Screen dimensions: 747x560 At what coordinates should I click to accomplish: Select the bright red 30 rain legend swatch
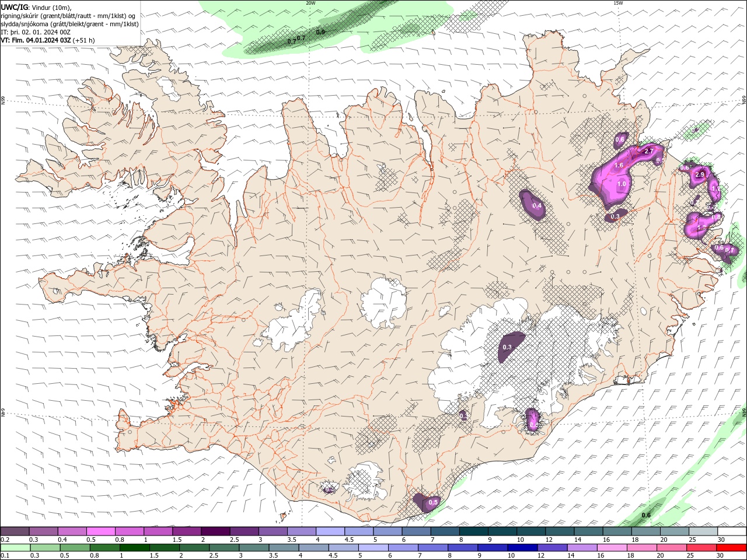tap(731, 548)
